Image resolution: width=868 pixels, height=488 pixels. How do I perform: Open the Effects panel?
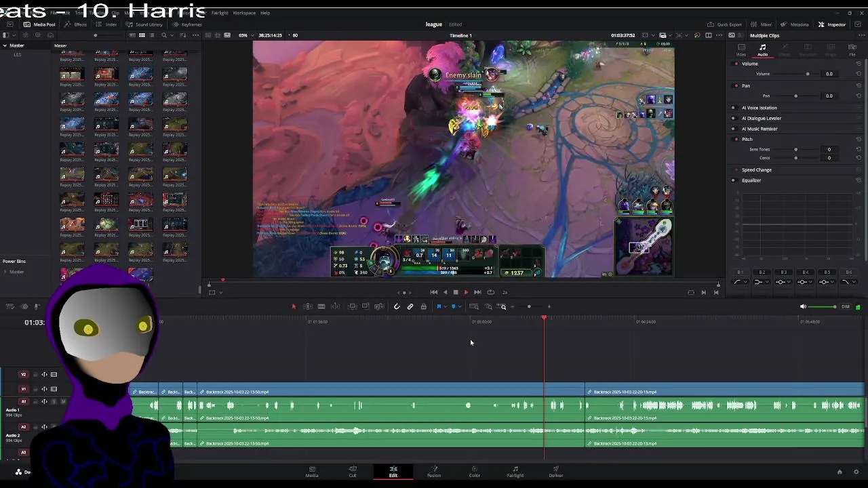pyautogui.click(x=76, y=24)
